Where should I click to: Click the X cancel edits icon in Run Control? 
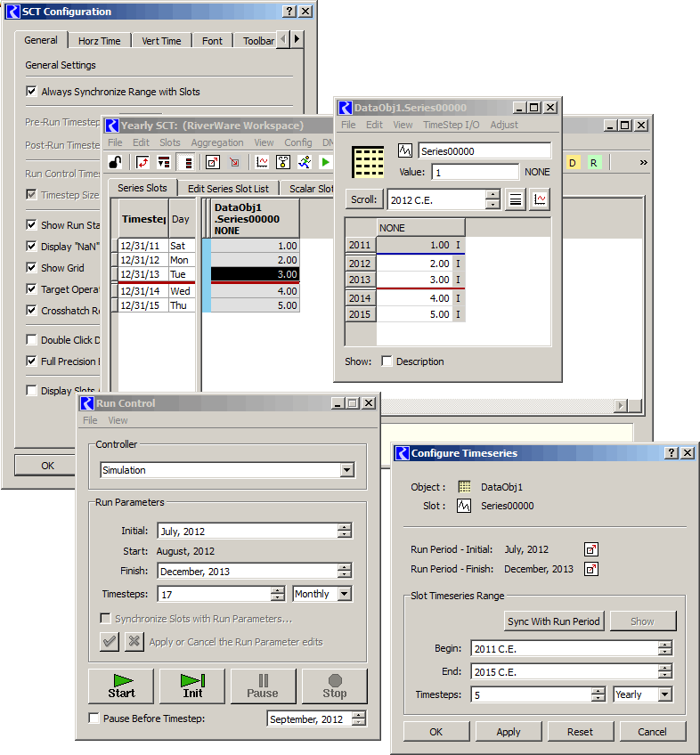click(134, 641)
